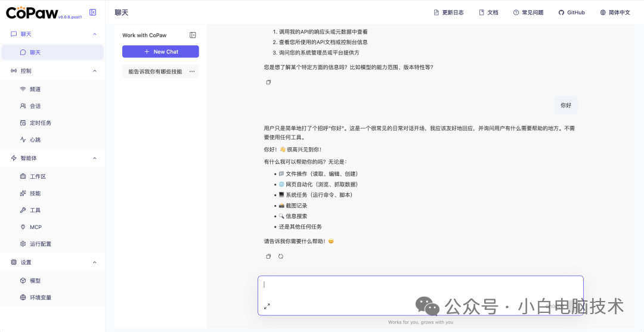
Task: Collapse the 设置 sidebar group
Action: [x=95, y=263]
